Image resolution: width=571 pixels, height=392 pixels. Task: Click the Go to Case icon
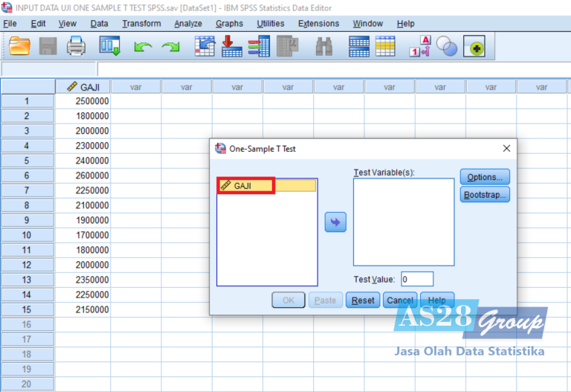coord(204,48)
